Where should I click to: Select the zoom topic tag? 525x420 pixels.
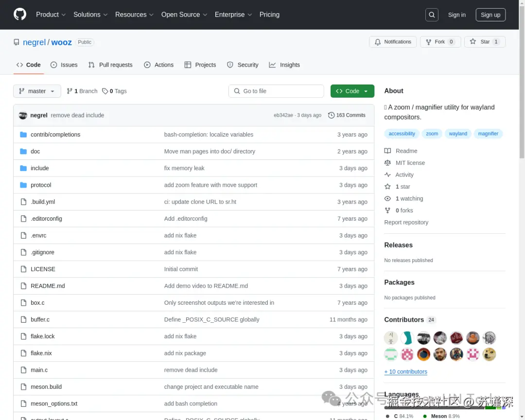tap(432, 134)
